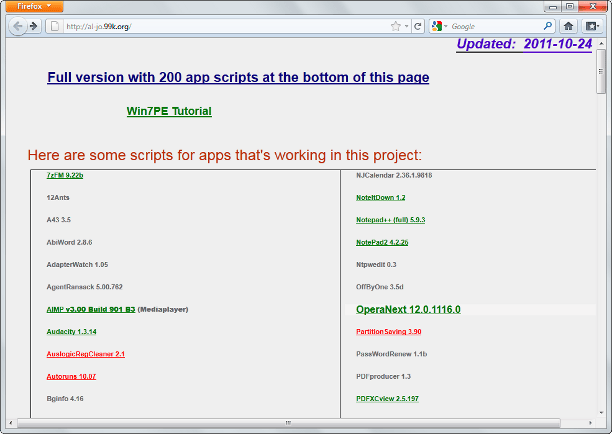Open the NoteItDown 1.2 link
Screen dimensions: 612x434
click(x=381, y=197)
